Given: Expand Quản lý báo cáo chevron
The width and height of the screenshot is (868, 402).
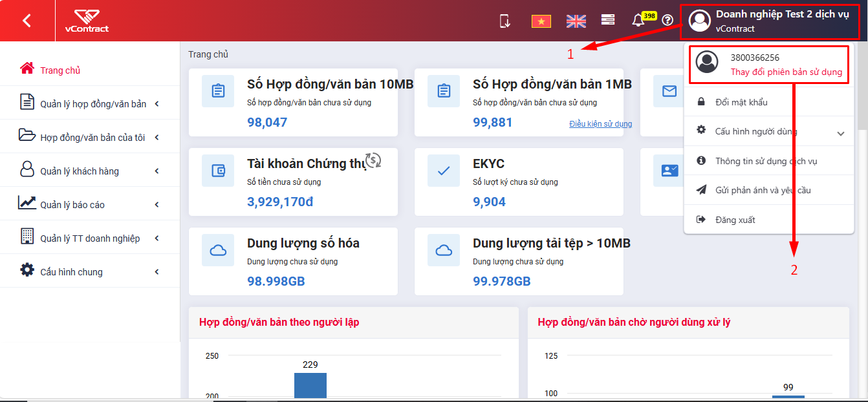Looking at the screenshot, I should click(x=157, y=204).
